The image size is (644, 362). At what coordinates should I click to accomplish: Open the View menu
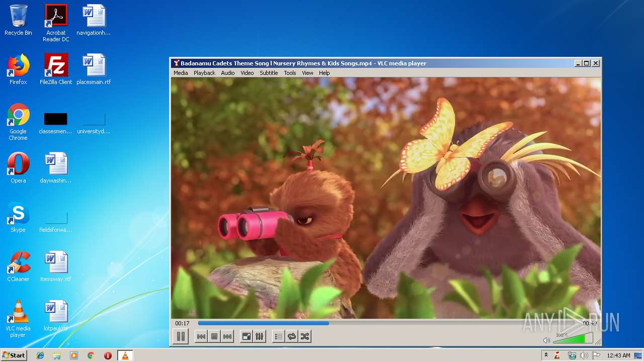click(x=307, y=73)
